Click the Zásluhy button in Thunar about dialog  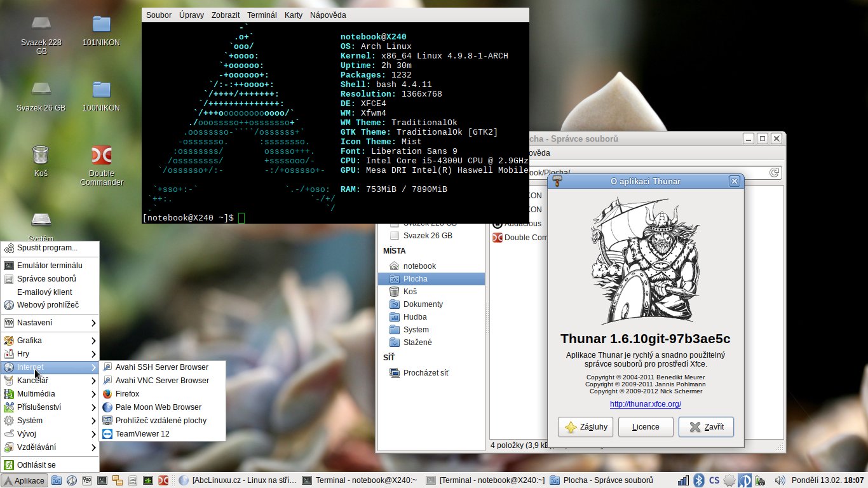pos(585,427)
